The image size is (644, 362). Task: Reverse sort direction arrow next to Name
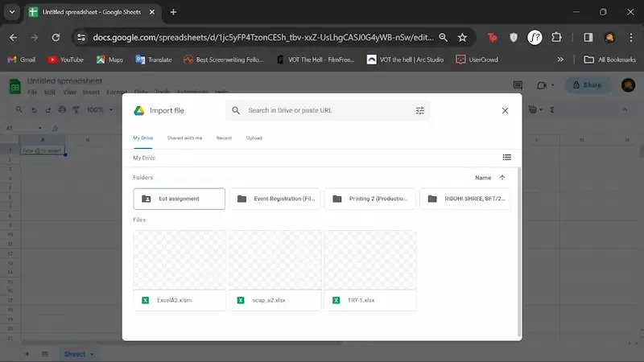click(502, 178)
